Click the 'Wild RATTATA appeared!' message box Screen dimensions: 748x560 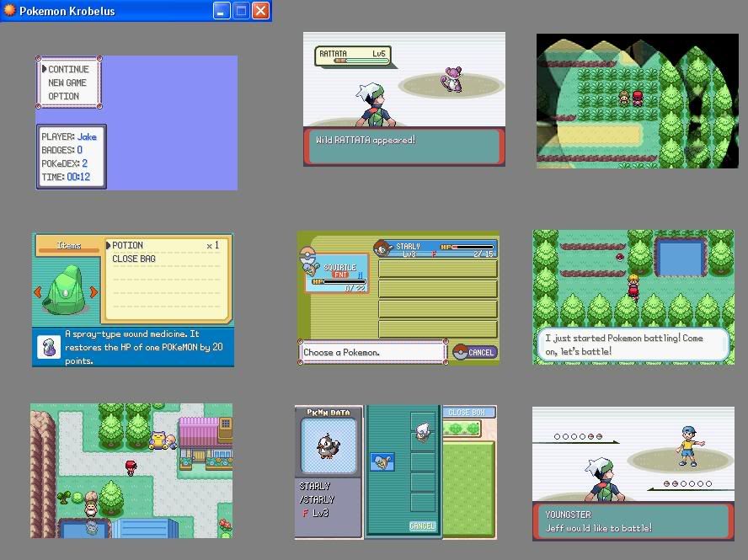[404, 146]
